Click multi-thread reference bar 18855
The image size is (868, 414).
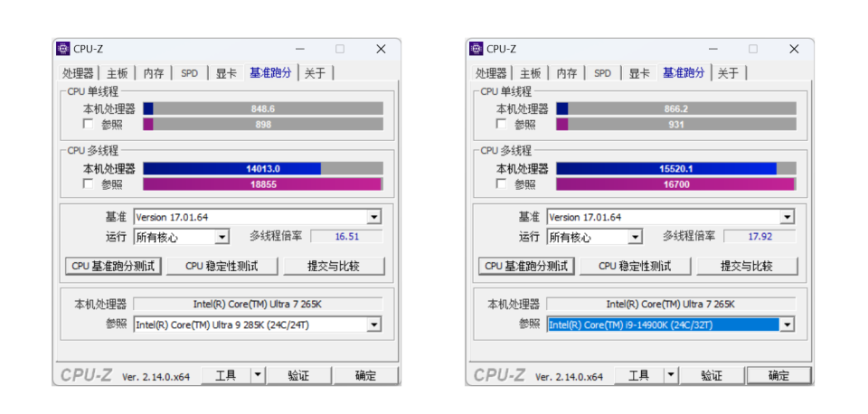[263, 184]
